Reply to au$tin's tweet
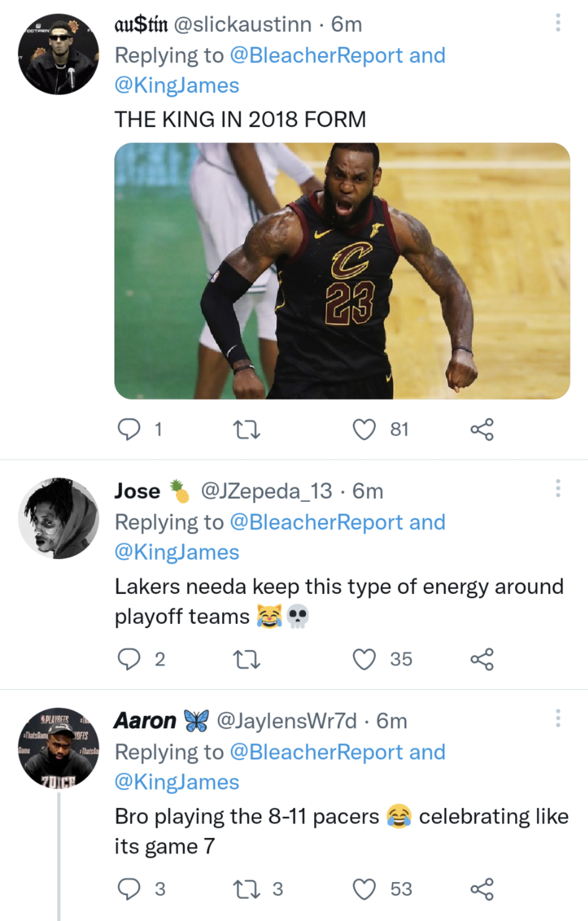Screen dimensions: 588x921 click(x=130, y=431)
